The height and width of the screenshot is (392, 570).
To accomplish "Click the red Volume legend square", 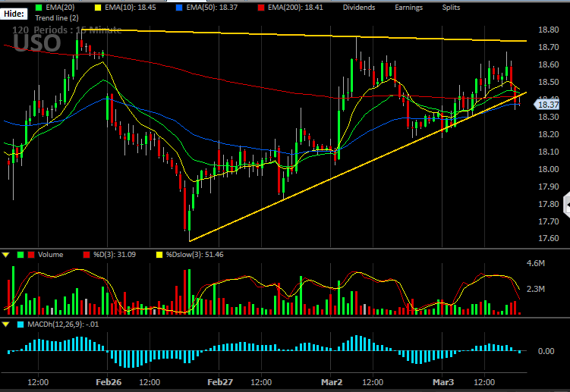I will (x=31, y=255).
